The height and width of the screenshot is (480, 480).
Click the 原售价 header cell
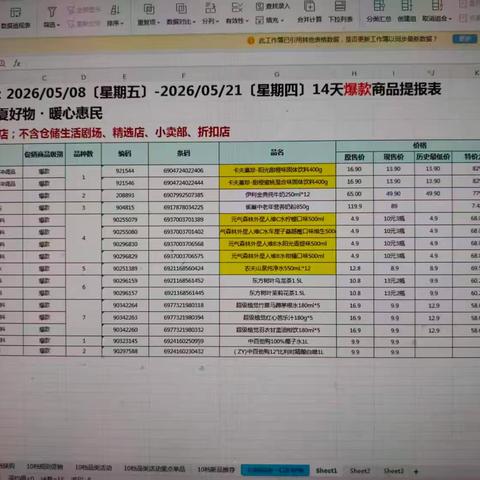tap(354, 157)
